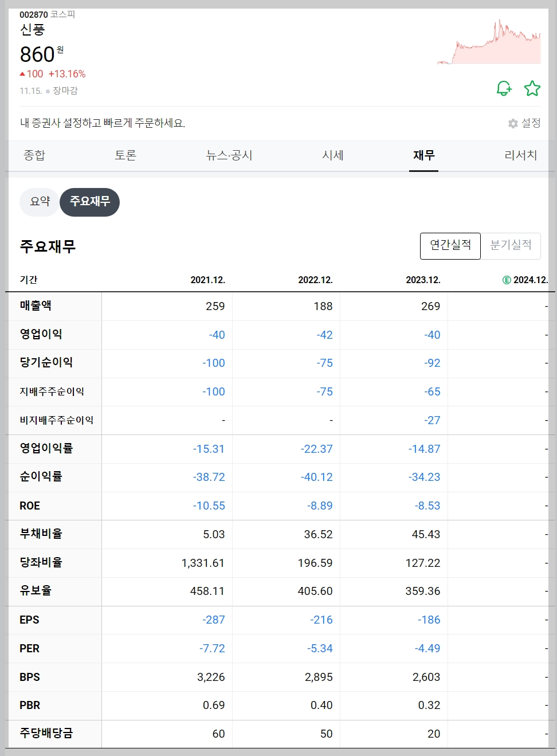Click the 유보율 row label
Image resolution: width=557 pixels, height=756 pixels.
pyautogui.click(x=36, y=591)
